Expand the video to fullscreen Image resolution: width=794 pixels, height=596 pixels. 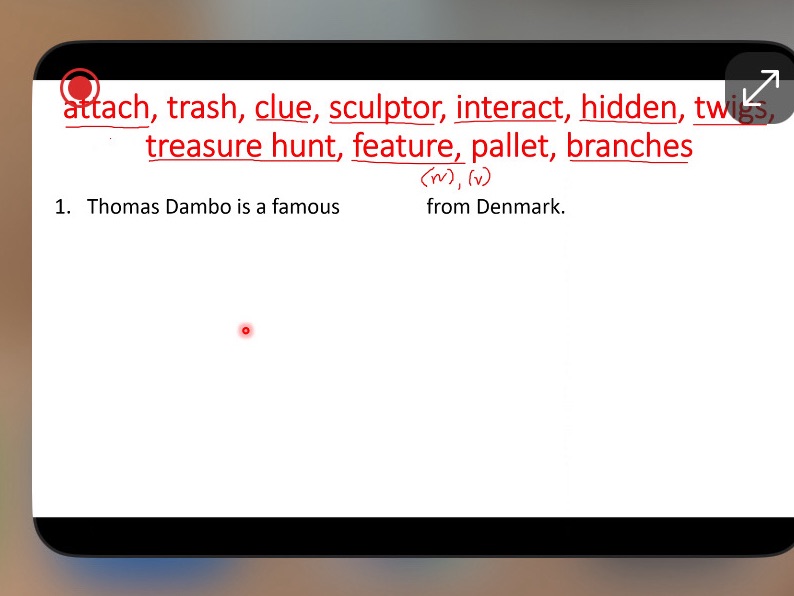coord(760,88)
